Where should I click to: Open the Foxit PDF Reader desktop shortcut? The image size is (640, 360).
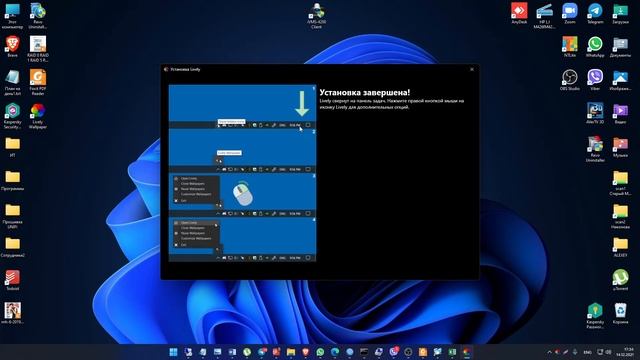point(38,82)
